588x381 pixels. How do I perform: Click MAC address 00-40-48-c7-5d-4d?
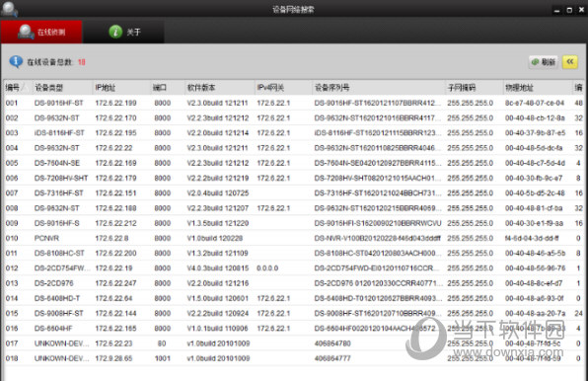pyautogui.click(x=535, y=163)
